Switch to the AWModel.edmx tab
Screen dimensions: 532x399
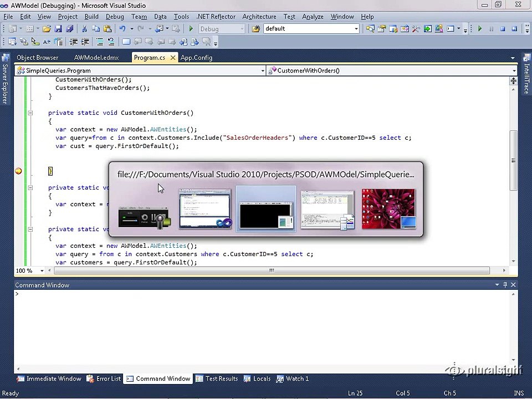(96, 58)
